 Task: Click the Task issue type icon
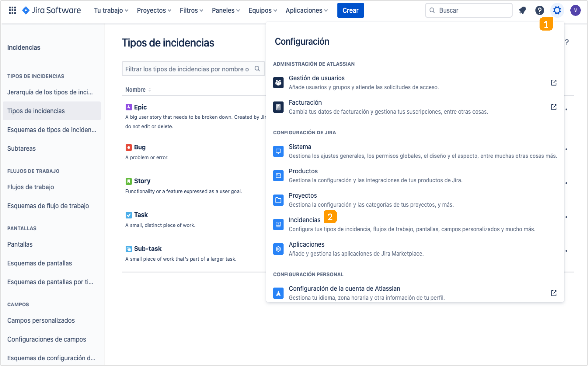point(129,215)
